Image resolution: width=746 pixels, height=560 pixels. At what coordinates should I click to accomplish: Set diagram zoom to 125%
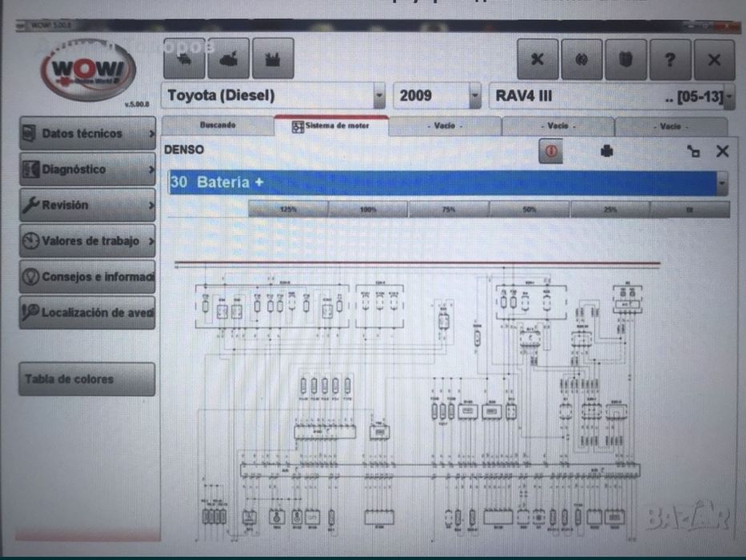click(x=288, y=209)
